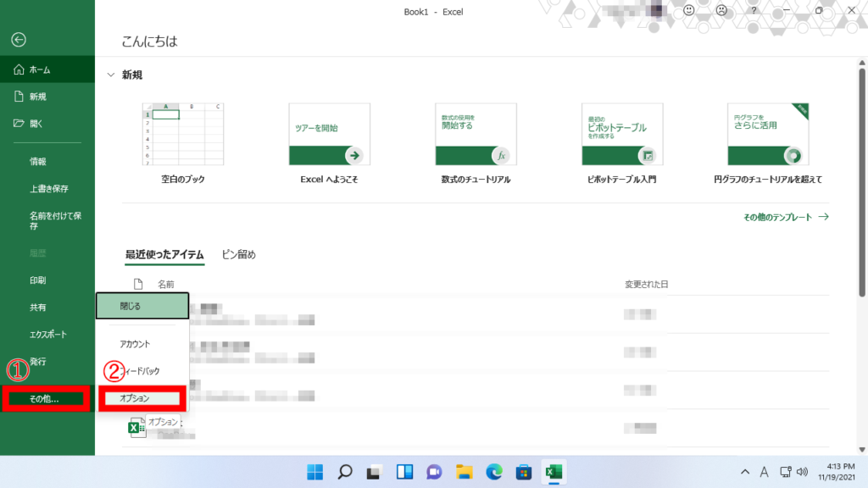Click the Windows Start button

tap(314, 472)
